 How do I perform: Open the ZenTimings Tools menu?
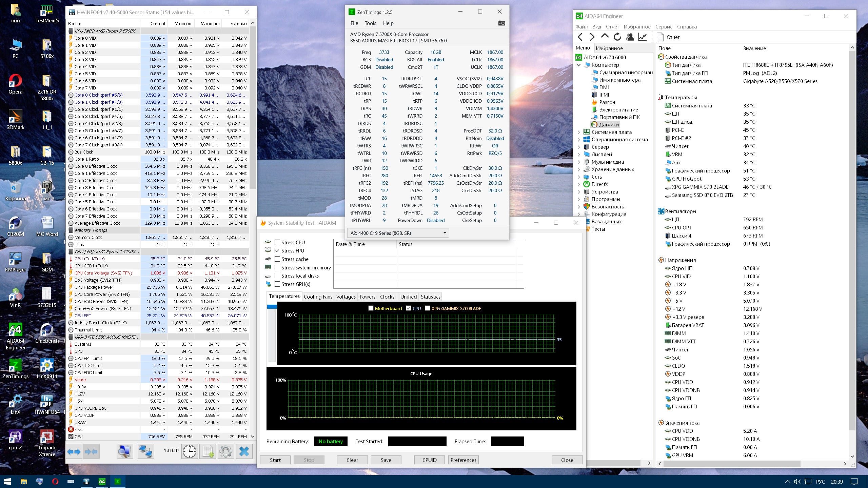tap(370, 23)
